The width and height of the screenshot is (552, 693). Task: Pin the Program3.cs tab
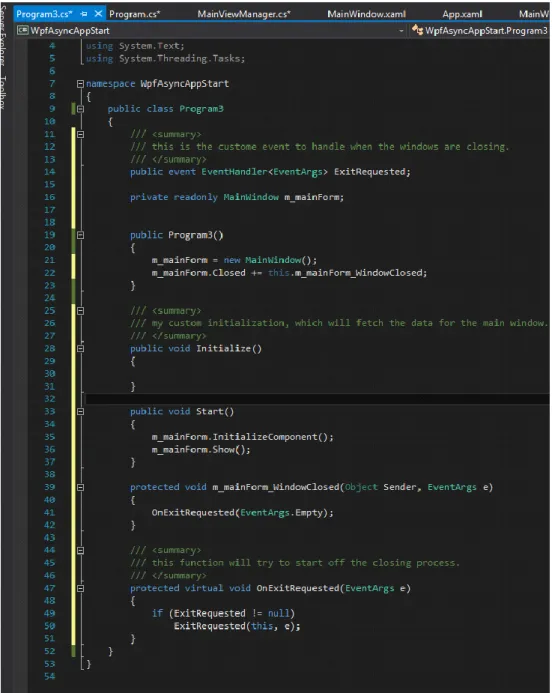click(x=84, y=14)
